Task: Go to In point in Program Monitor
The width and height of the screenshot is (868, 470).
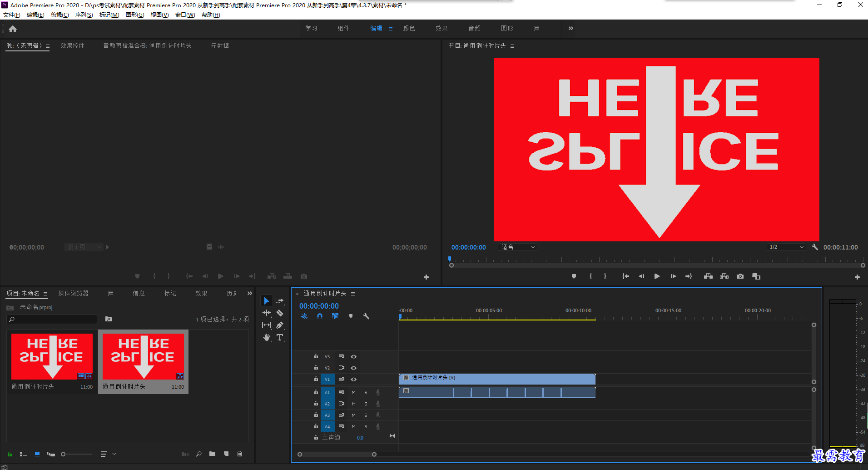Action: (625, 276)
